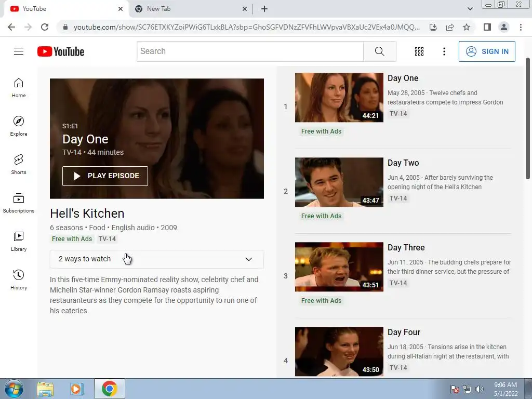The width and height of the screenshot is (532, 399).
Task: Open Shorts in sidebar
Action: coord(19,165)
